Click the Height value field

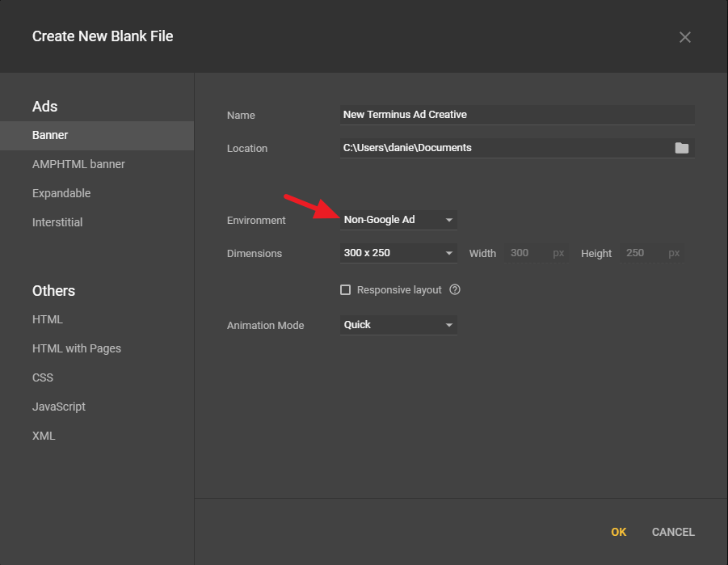tap(652, 253)
